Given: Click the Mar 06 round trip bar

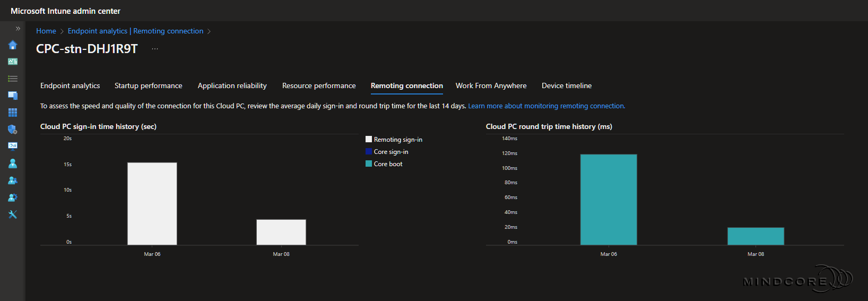Looking at the screenshot, I should (x=608, y=200).
